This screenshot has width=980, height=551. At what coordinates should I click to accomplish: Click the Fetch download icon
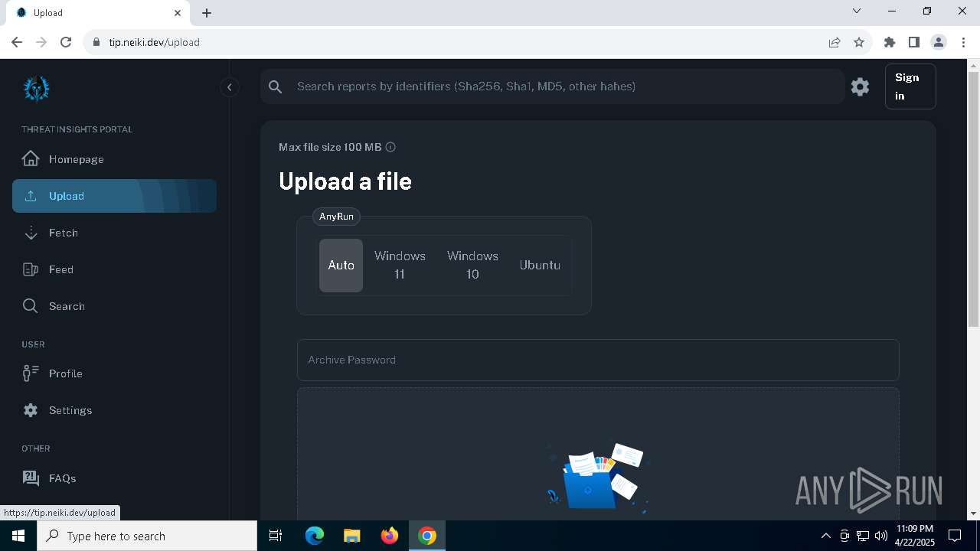pos(31,233)
